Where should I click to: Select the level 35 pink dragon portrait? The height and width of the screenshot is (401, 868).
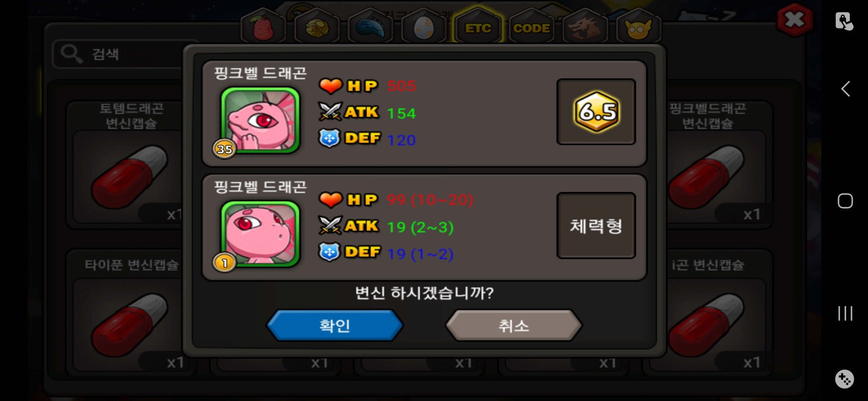tap(260, 120)
